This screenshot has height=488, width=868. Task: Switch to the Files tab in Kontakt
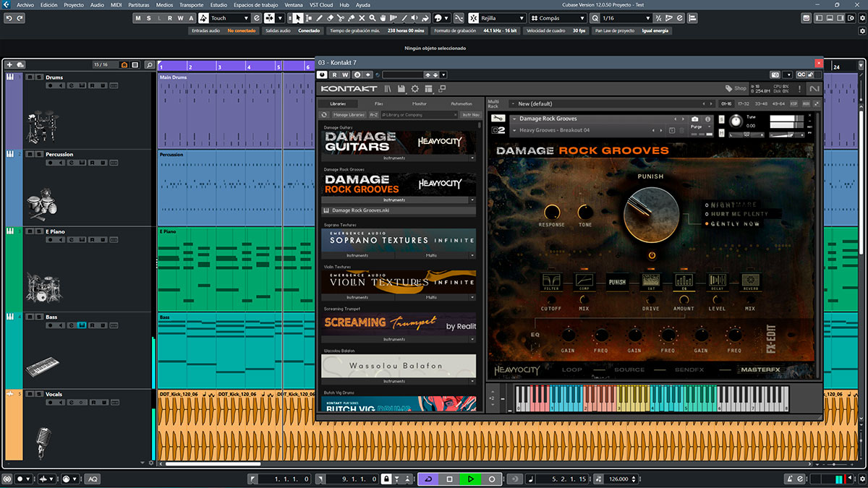pos(379,103)
